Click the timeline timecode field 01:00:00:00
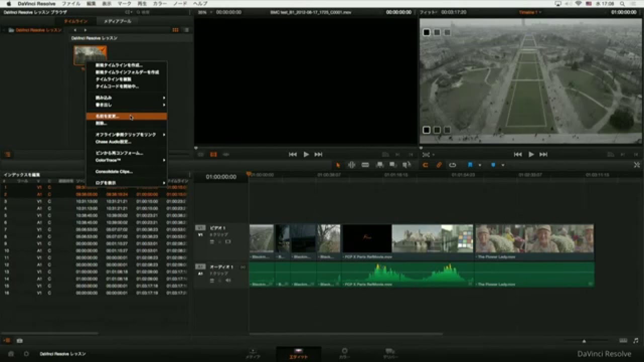This screenshot has height=362, width=644. pyautogui.click(x=221, y=176)
